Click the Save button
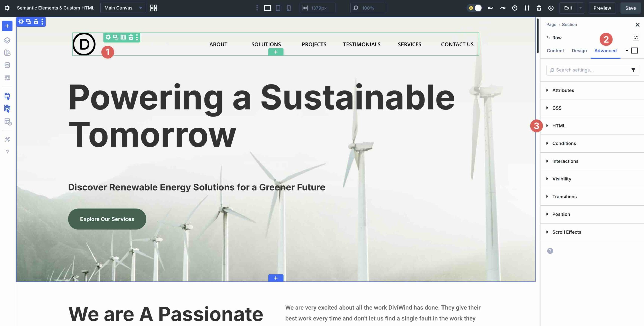 tap(630, 8)
